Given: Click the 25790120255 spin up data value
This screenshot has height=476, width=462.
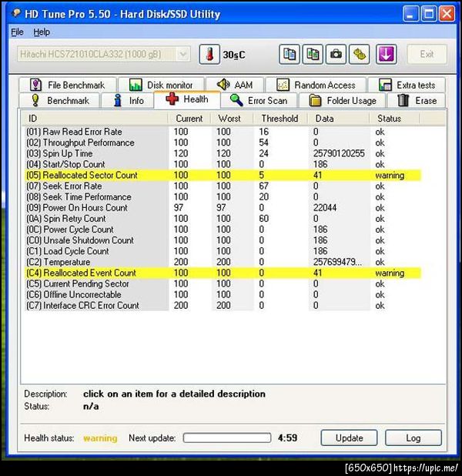Looking at the screenshot, I should [x=339, y=153].
